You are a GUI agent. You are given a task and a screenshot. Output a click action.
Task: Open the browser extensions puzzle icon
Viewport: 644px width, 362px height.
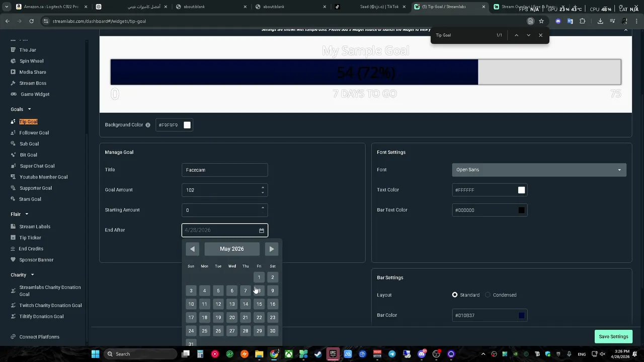[583, 21]
